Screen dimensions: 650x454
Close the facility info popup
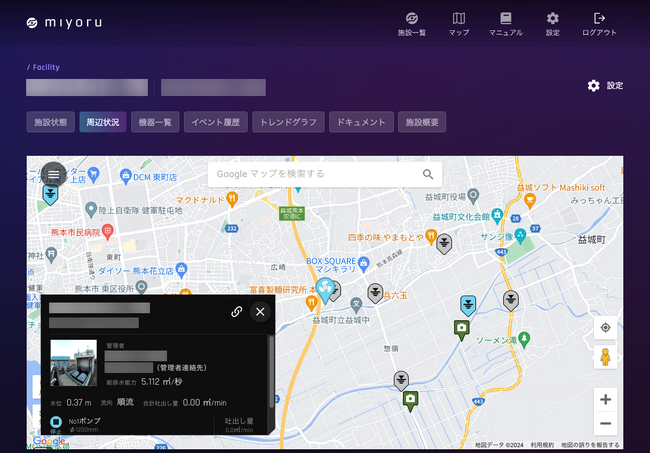tap(260, 311)
